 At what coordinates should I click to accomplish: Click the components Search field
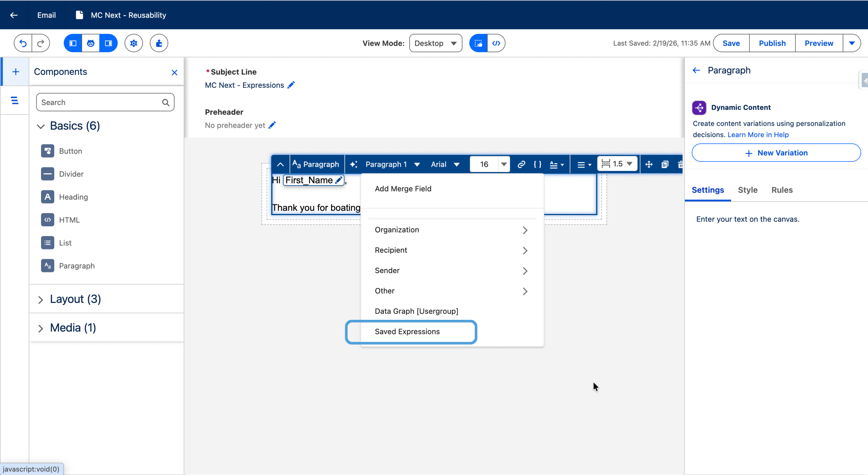[x=100, y=102]
